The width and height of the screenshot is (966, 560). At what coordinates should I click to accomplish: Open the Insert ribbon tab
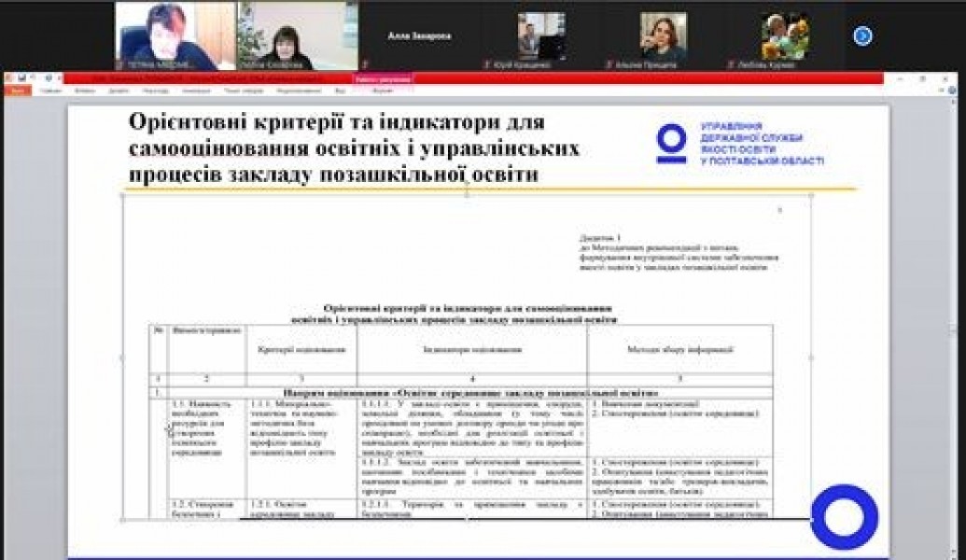point(84,91)
